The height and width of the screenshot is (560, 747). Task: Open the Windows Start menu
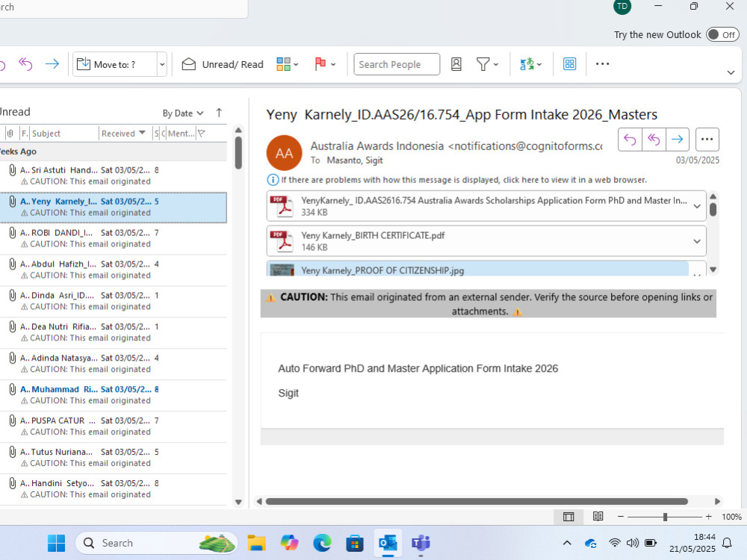(56, 543)
